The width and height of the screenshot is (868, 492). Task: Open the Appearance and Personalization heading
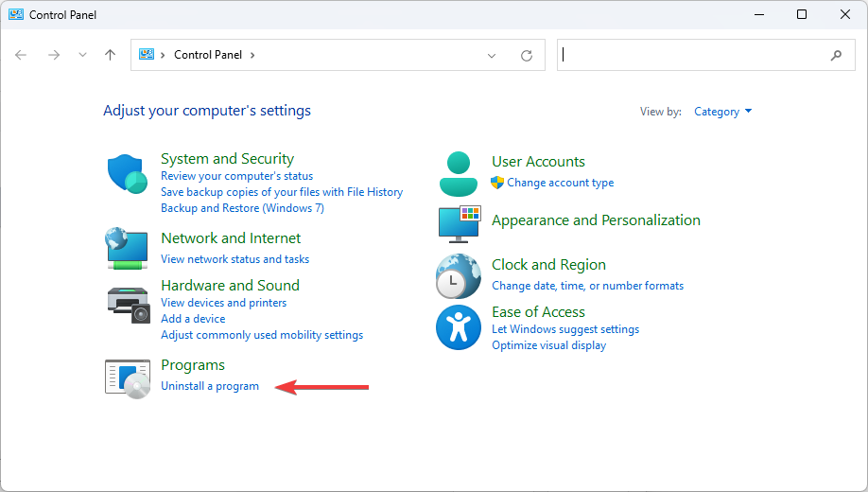pos(597,220)
